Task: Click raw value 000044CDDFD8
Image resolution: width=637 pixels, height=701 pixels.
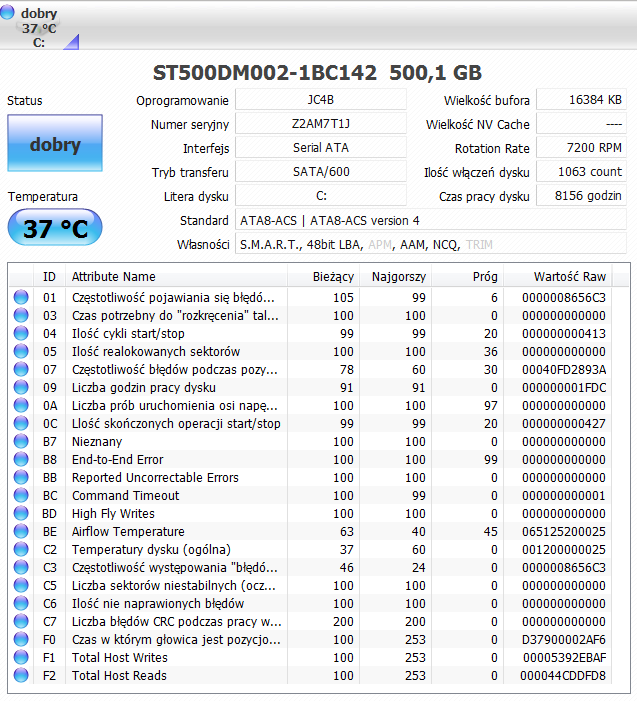Action: click(x=563, y=676)
